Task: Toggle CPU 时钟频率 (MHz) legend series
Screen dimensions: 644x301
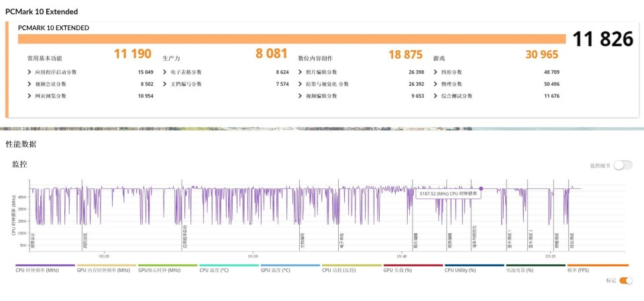Action: [45, 268]
